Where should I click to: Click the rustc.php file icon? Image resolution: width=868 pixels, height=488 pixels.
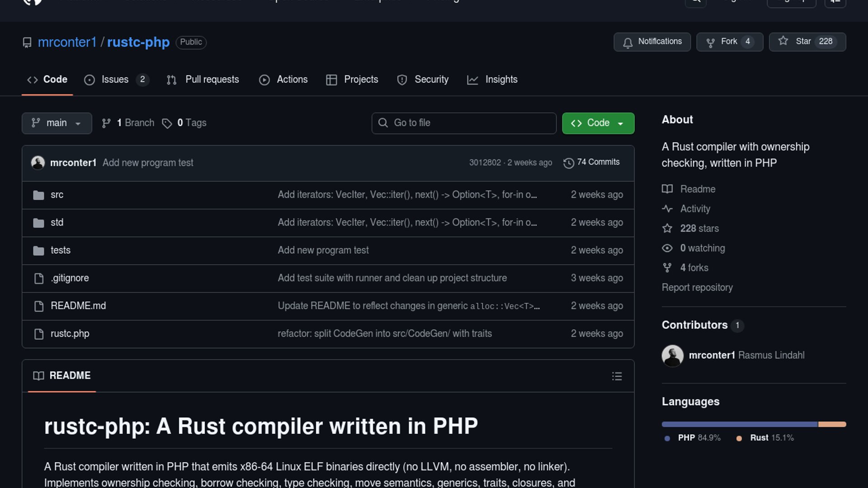[x=39, y=334]
